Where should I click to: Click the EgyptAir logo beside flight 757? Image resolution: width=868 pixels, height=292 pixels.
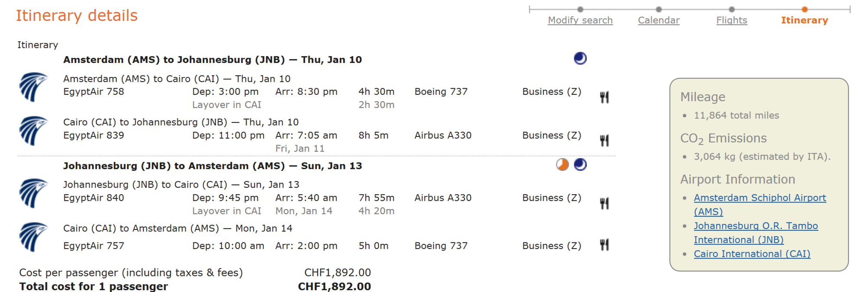click(33, 237)
